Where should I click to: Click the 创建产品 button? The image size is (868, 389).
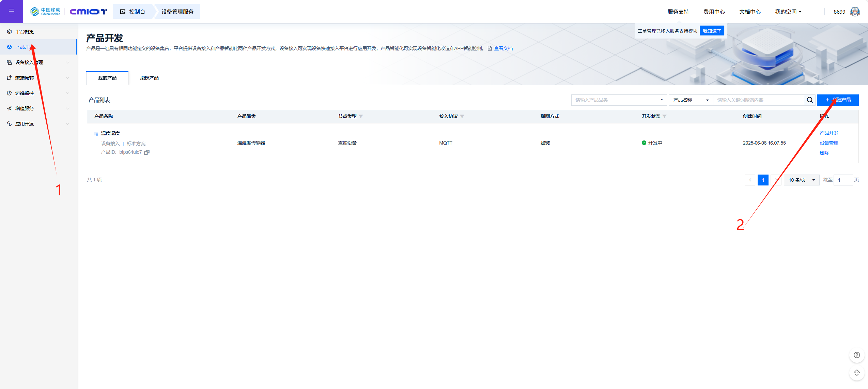point(837,100)
